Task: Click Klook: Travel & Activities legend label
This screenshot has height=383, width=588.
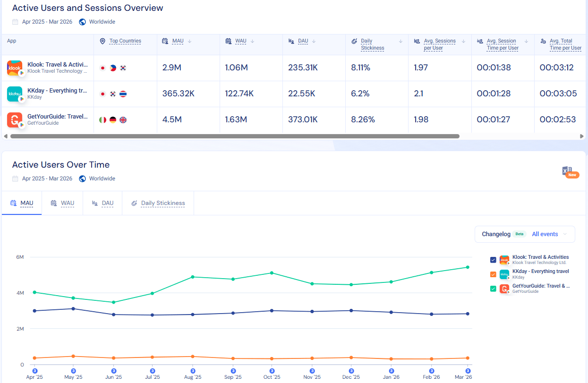Action: tap(540, 257)
